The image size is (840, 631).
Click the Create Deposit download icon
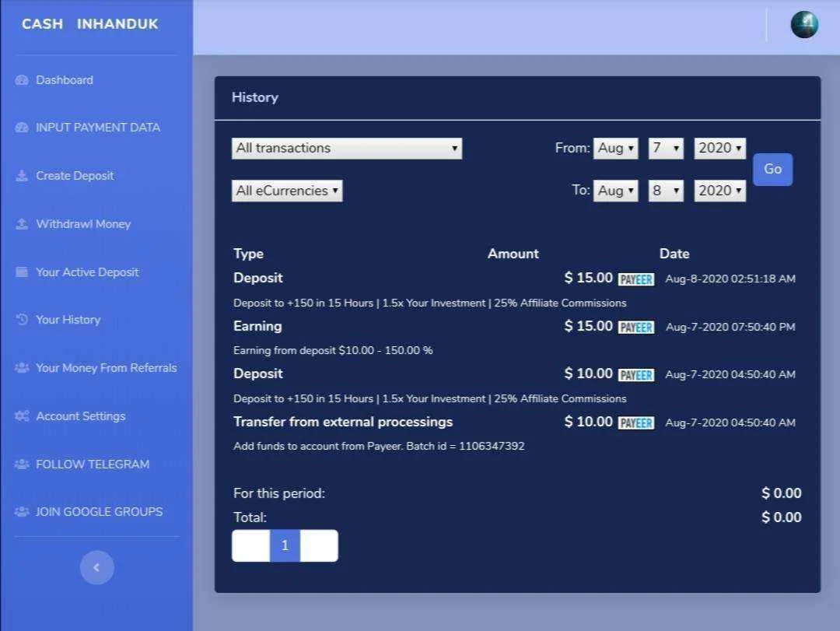pyautogui.click(x=22, y=176)
